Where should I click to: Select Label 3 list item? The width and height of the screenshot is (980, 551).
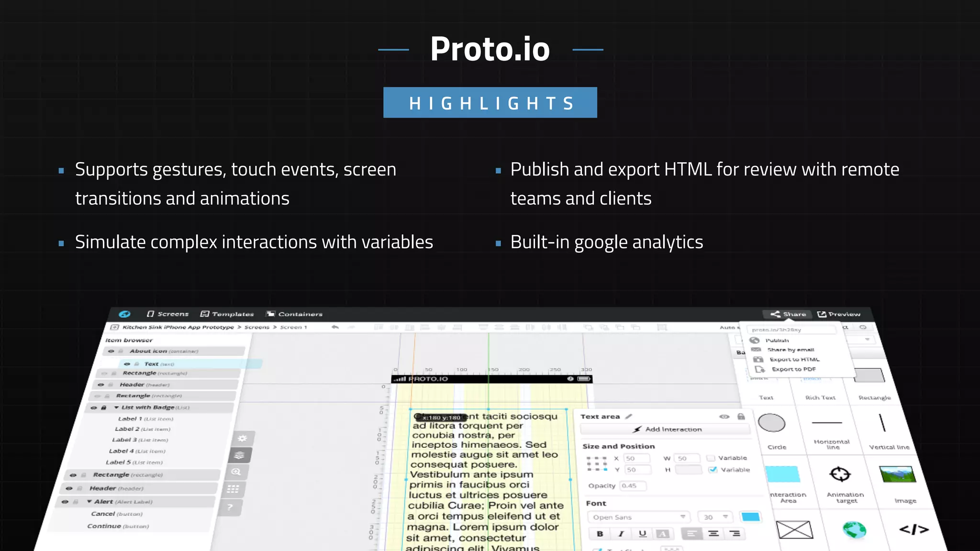(140, 440)
